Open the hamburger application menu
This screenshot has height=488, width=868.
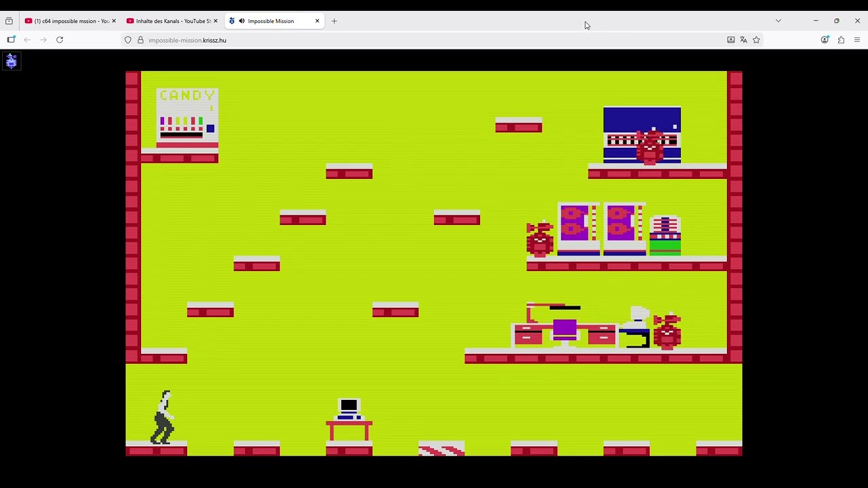tap(857, 40)
